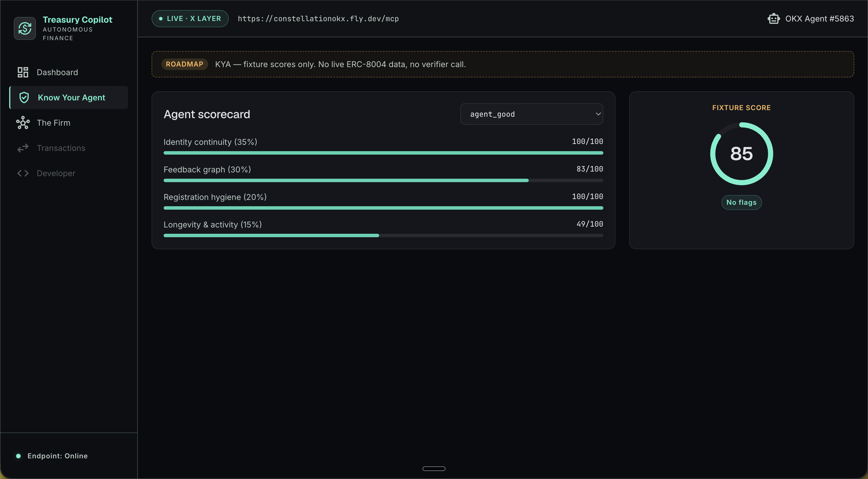The image size is (868, 479).
Task: Click the Know Your Agent shield icon
Action: pos(24,98)
